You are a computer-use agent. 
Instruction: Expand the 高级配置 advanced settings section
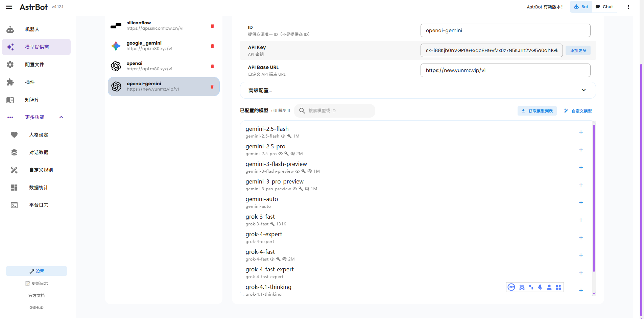[x=583, y=90]
